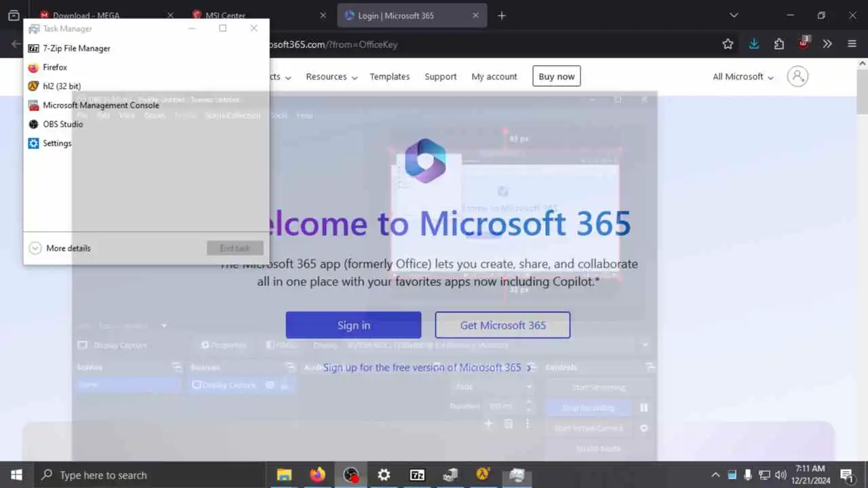868x488 pixels.
Task: Switch to OBS Studio taskbar icon
Action: [x=351, y=474]
